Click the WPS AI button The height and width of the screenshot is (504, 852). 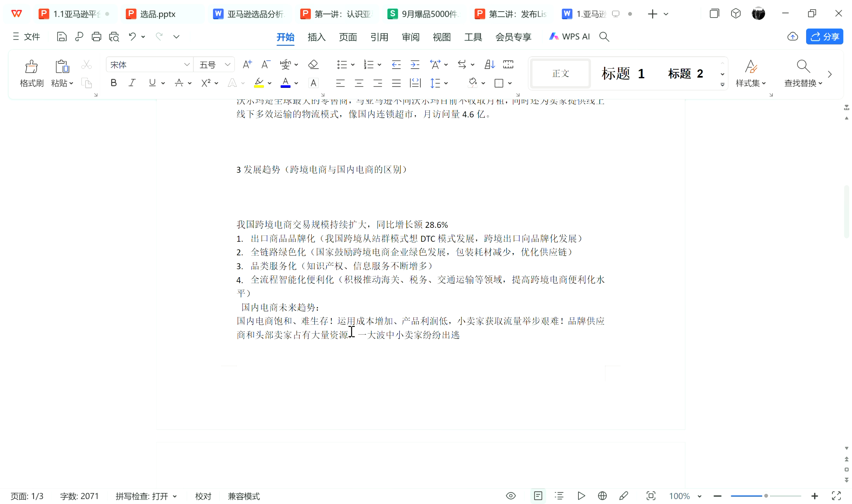click(569, 37)
